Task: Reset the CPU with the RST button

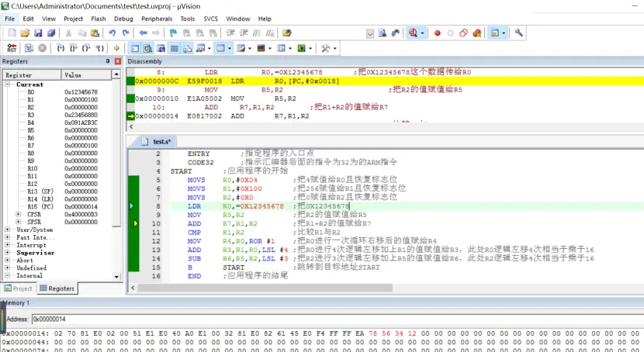Action: coord(12,48)
